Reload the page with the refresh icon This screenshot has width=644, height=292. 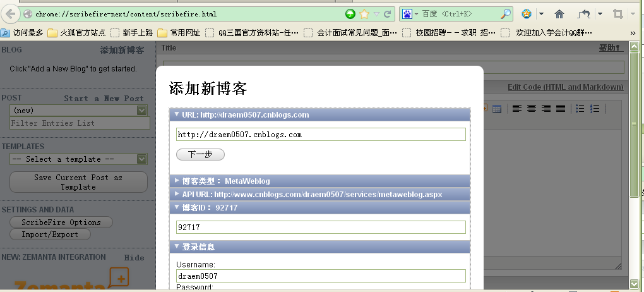(388, 14)
